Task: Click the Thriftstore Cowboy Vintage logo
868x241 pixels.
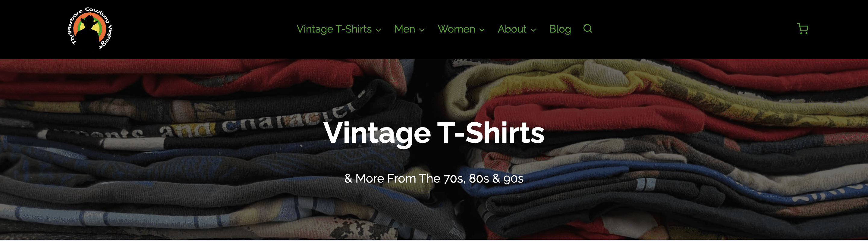Action: coord(90,28)
